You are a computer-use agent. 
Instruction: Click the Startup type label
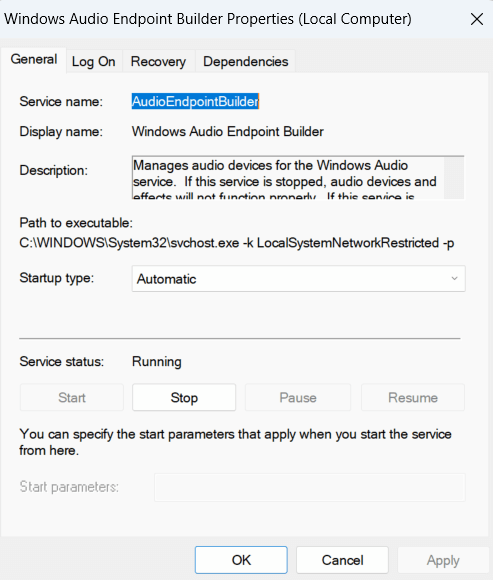(x=57, y=278)
